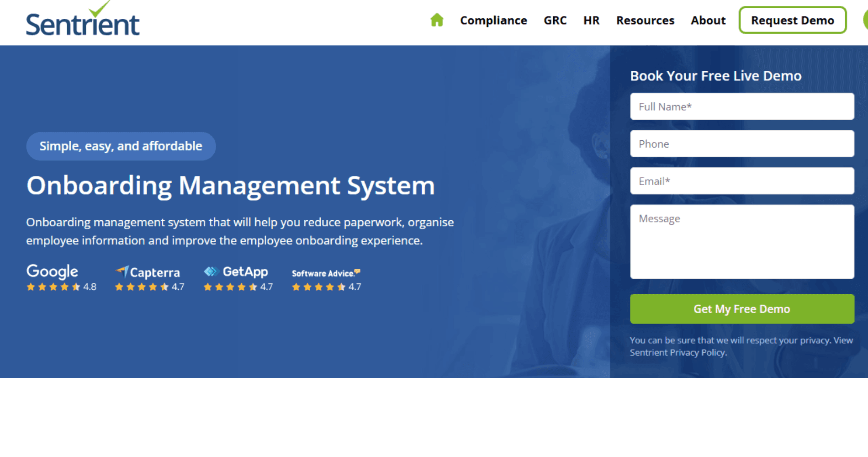
Task: Open the About menu
Action: pos(708,21)
